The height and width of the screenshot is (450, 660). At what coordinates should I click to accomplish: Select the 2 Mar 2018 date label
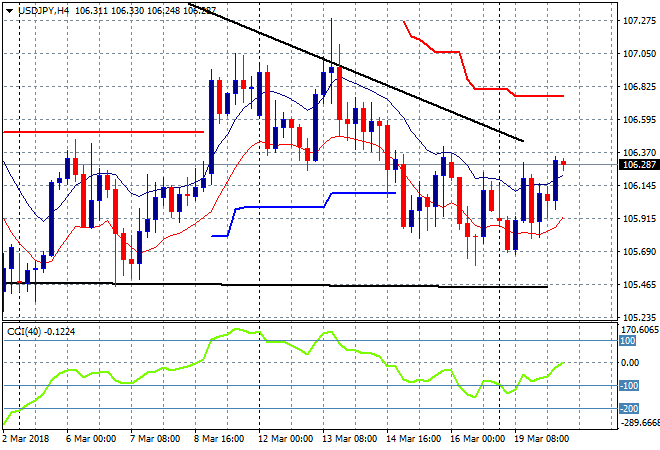pyautogui.click(x=26, y=439)
